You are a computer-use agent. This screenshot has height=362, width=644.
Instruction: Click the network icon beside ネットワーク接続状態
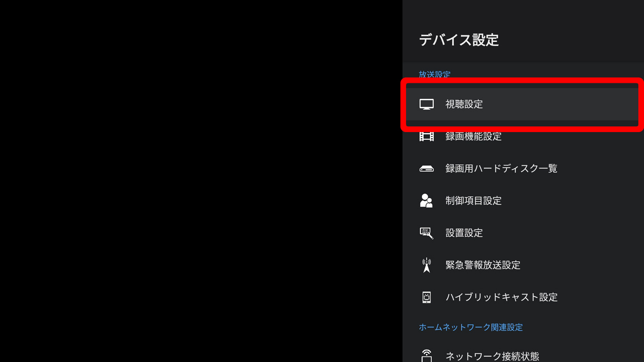[x=426, y=356]
